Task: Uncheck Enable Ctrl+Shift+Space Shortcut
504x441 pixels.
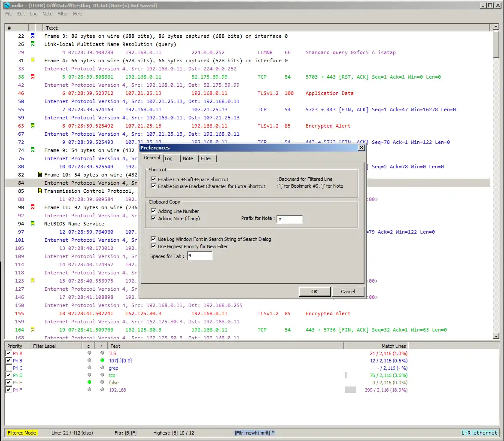Action: click(x=153, y=179)
